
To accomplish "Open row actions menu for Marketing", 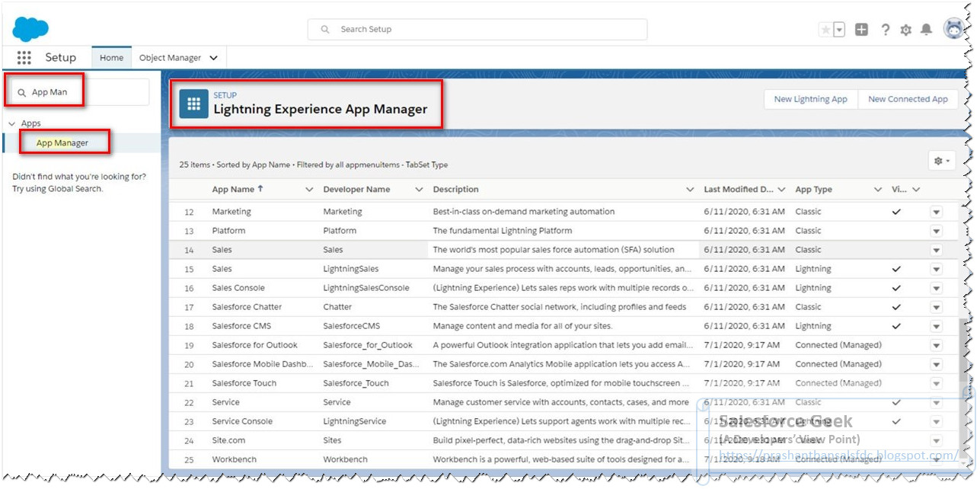I will pyautogui.click(x=936, y=212).
